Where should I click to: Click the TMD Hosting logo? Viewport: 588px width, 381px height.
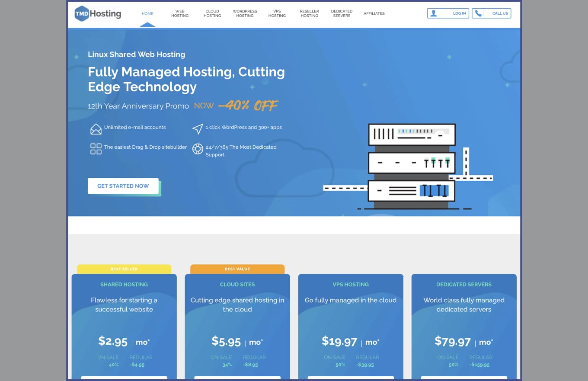coord(98,13)
